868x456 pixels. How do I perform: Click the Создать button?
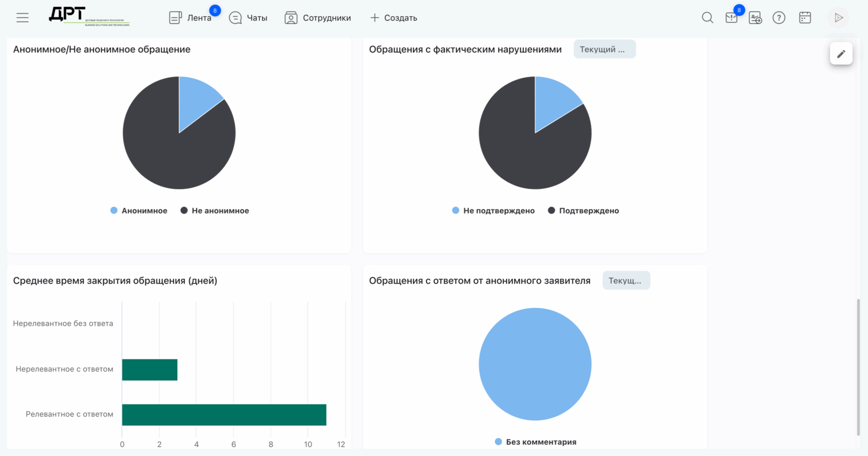tap(394, 18)
